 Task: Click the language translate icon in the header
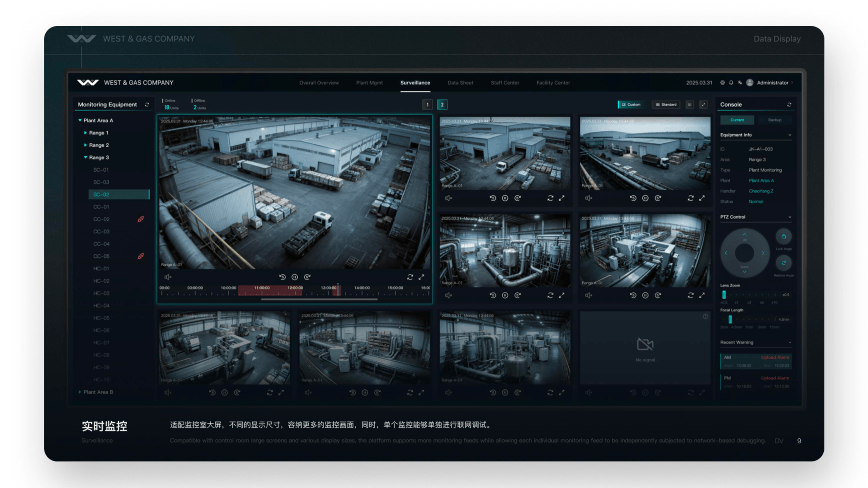click(740, 83)
